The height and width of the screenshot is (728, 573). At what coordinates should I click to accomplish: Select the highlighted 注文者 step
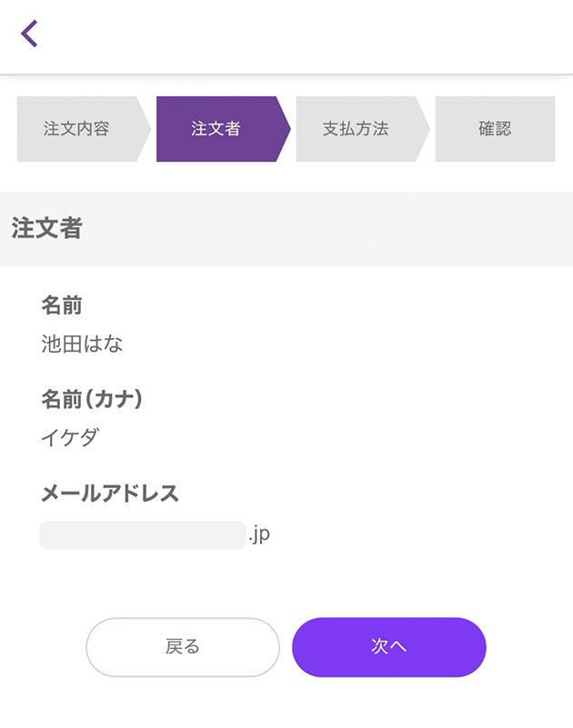click(216, 129)
